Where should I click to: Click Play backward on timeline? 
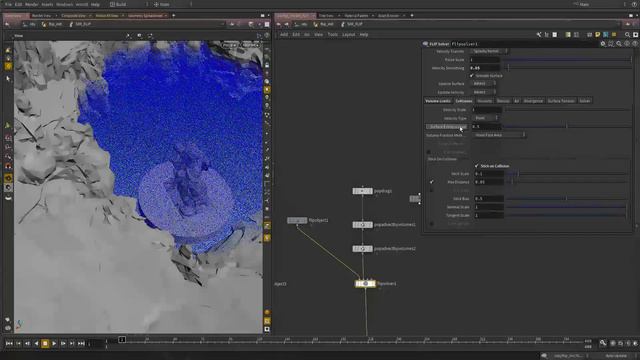[36, 344]
